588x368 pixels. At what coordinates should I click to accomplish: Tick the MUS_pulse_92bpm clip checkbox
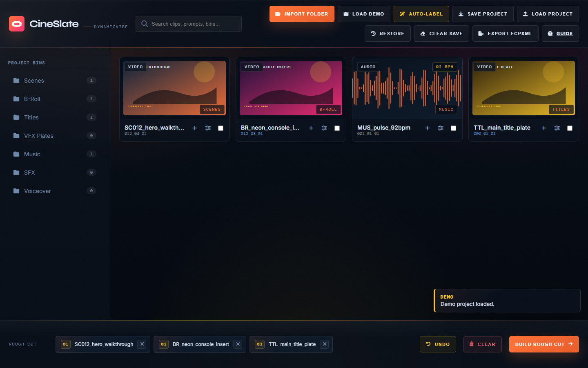point(453,128)
